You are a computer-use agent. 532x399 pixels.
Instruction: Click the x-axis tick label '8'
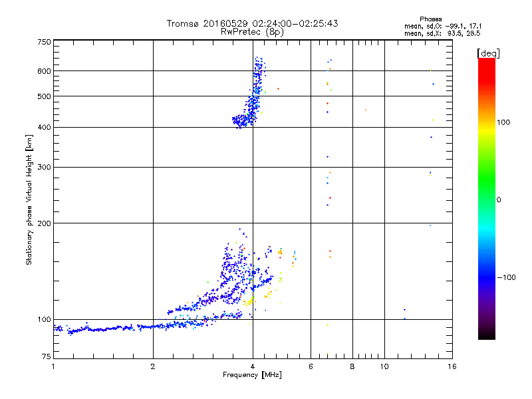pyautogui.click(x=352, y=366)
